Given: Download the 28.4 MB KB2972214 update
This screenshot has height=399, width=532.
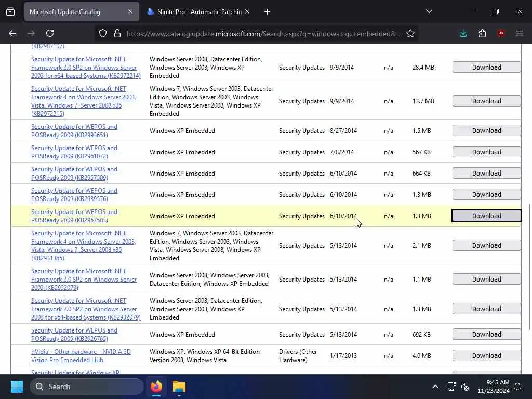Looking at the screenshot, I should coord(486,67).
